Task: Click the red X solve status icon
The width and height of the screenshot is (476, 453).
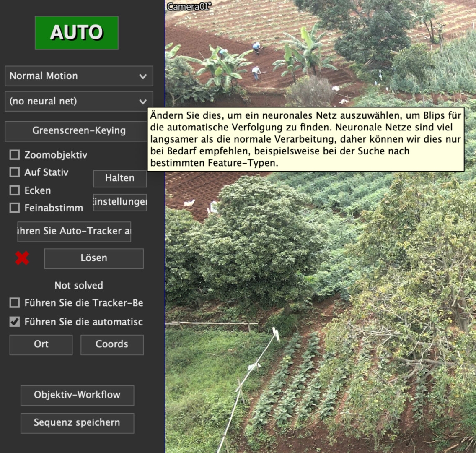Action: (x=22, y=258)
